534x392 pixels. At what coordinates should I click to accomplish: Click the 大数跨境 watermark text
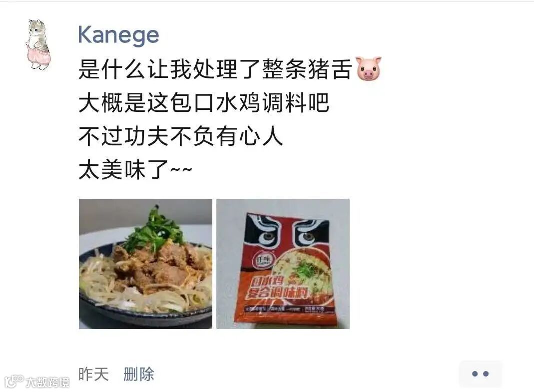47,382
